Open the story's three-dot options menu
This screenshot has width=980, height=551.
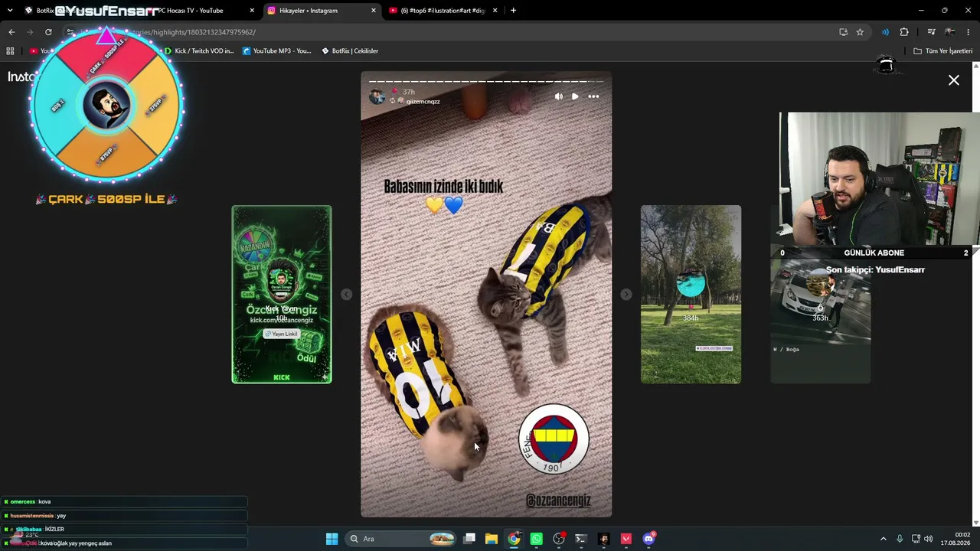[x=593, y=96]
